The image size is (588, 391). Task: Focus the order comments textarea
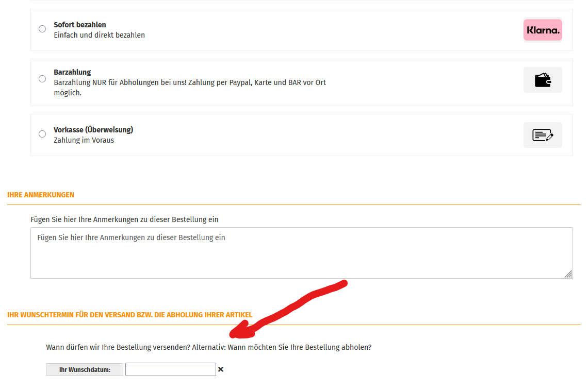coord(301,252)
